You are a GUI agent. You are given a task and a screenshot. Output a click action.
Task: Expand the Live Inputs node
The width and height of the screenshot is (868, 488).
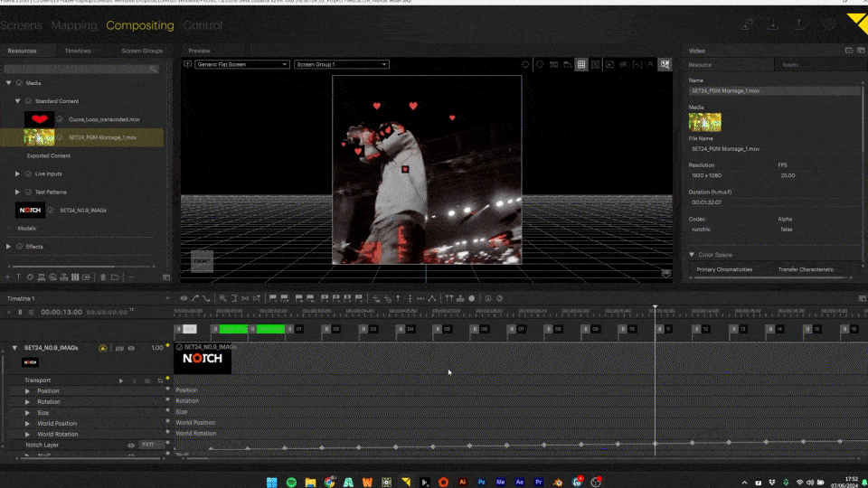coord(17,174)
